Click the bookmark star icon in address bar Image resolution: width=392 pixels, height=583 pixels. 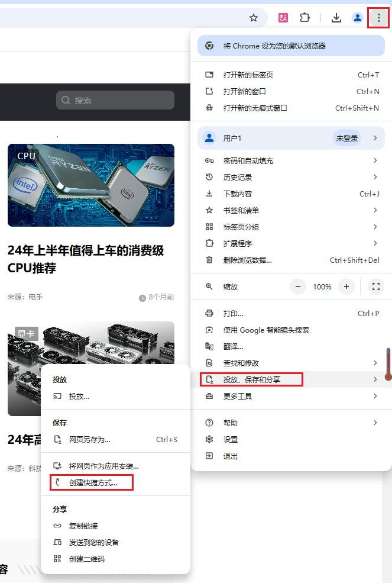pyautogui.click(x=254, y=18)
